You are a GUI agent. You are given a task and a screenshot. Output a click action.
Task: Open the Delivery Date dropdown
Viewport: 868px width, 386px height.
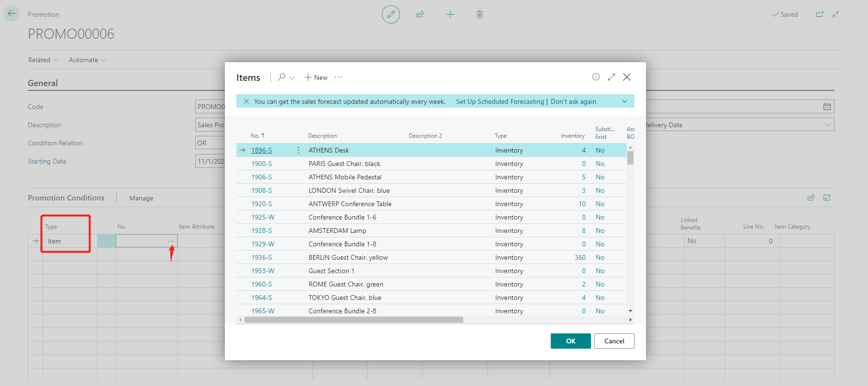coord(828,125)
